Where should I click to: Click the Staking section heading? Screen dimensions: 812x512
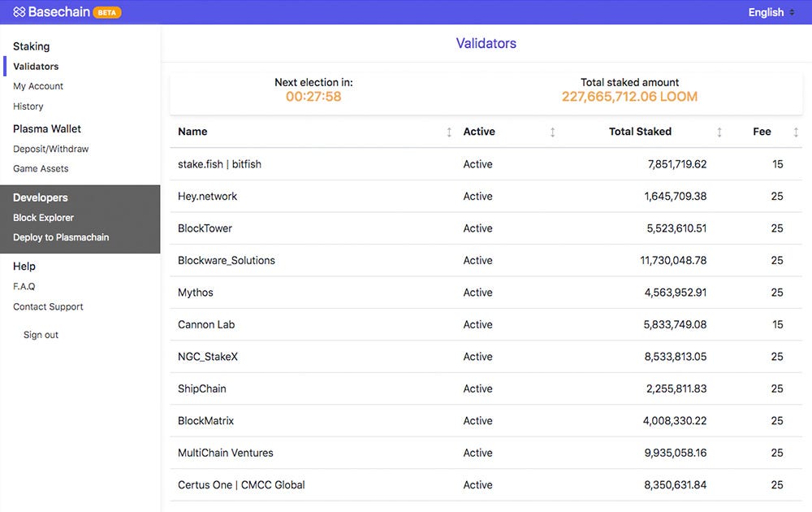(x=31, y=46)
